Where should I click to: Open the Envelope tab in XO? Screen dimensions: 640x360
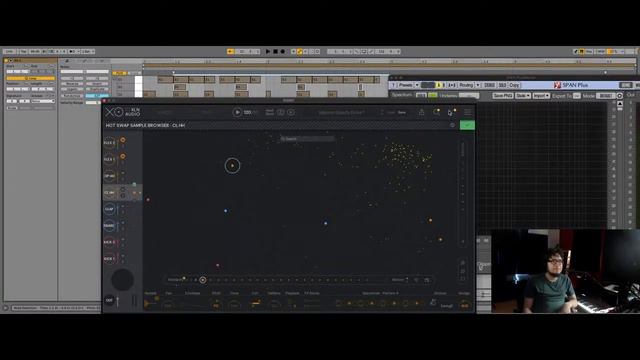click(193, 293)
